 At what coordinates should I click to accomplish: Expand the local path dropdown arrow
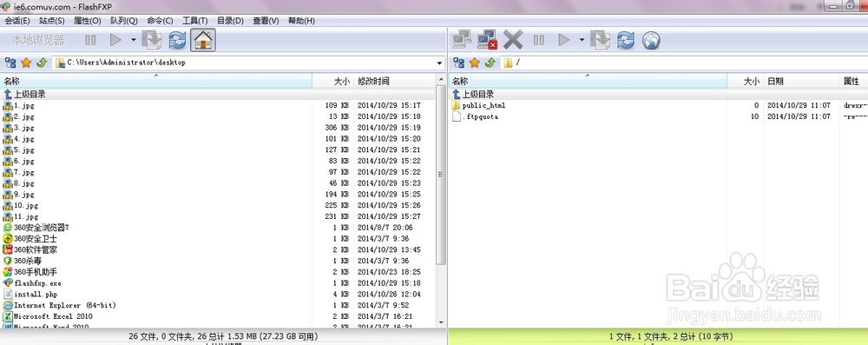[x=439, y=63]
